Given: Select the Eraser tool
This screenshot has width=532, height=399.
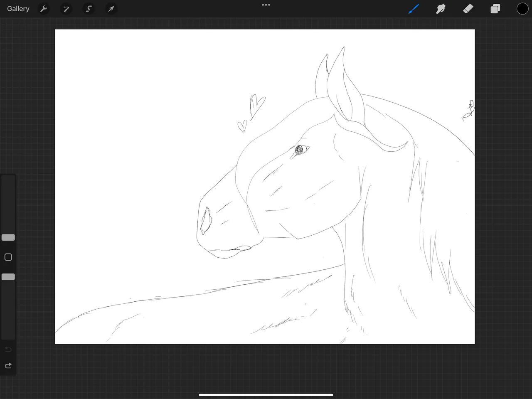Looking at the screenshot, I should (x=468, y=9).
